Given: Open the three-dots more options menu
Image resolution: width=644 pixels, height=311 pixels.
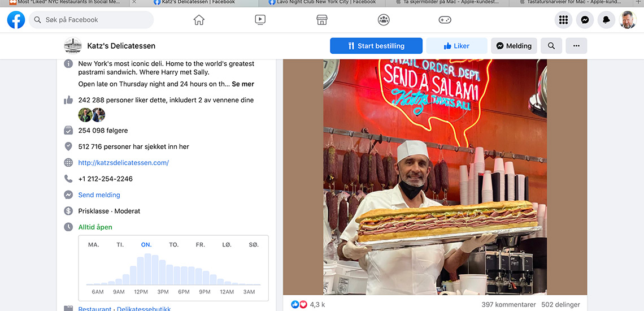Looking at the screenshot, I should (x=576, y=46).
